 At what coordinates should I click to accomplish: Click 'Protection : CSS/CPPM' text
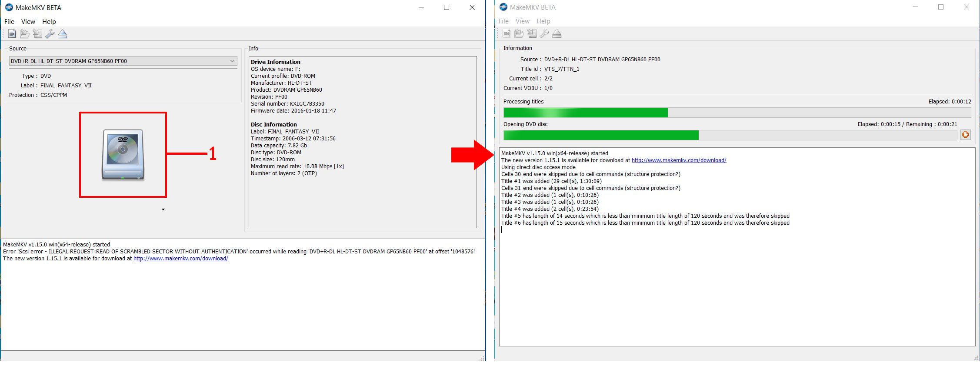(38, 95)
